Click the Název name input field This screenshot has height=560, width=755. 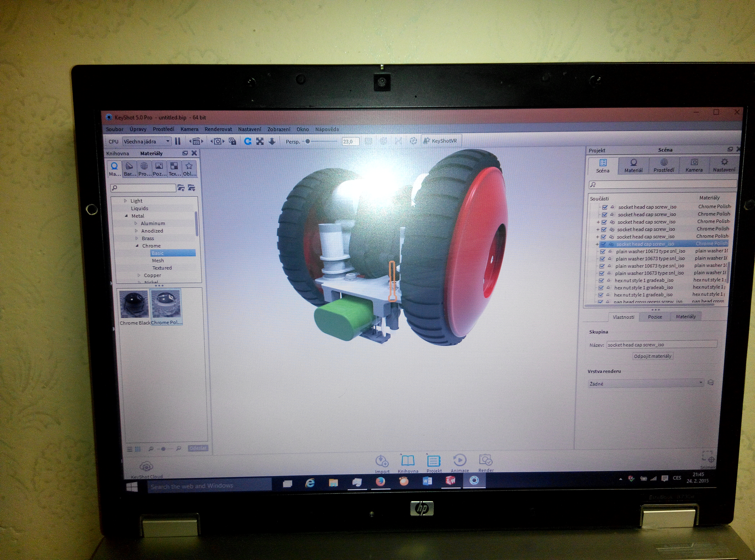coord(662,344)
